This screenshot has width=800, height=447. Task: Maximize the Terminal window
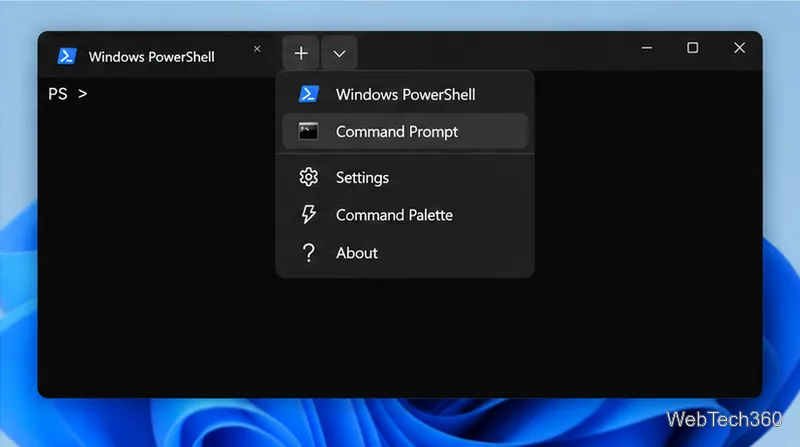692,48
